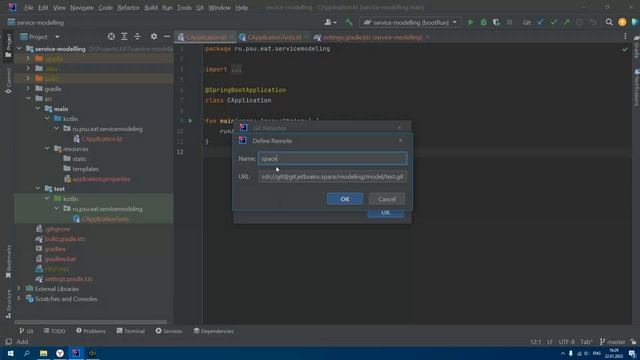Cancel the Define Remote dialog
Viewport: 640px width, 360px height.
[x=387, y=199]
